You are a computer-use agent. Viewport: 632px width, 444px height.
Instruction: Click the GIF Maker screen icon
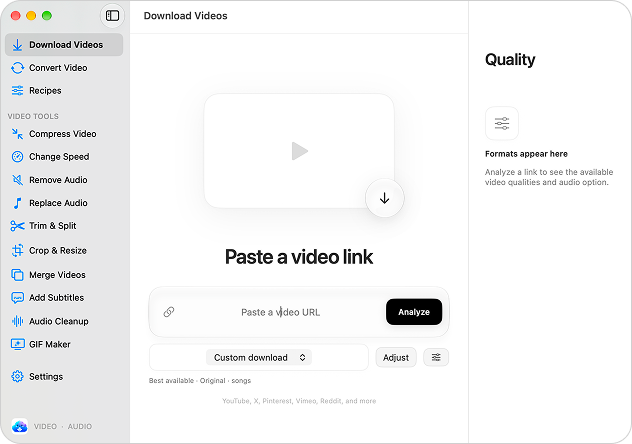click(x=17, y=344)
